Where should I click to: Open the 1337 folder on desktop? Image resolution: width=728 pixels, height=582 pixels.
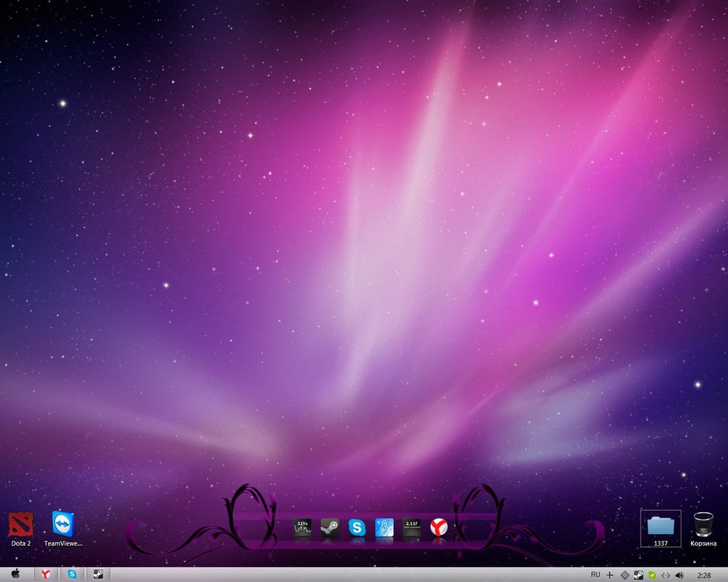pyautogui.click(x=660, y=525)
